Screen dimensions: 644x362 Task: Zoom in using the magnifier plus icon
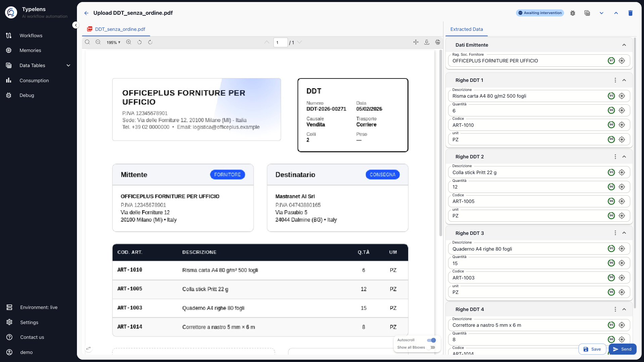(x=128, y=42)
